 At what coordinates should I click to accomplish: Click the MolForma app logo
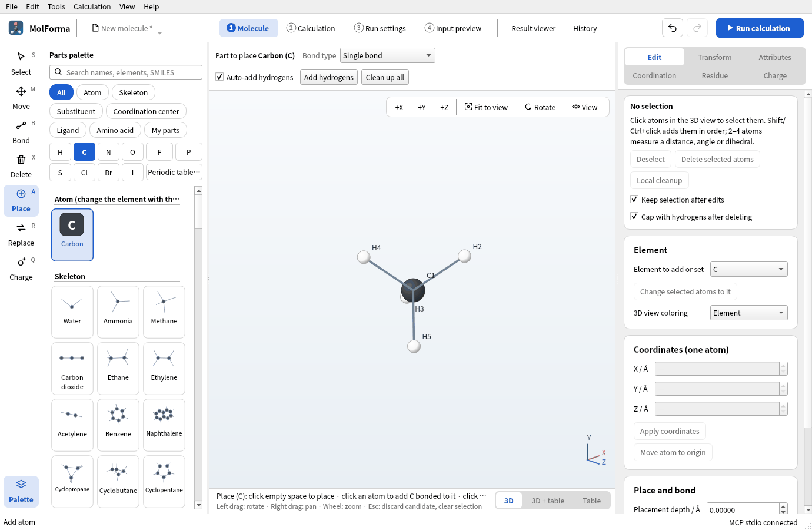(16, 28)
